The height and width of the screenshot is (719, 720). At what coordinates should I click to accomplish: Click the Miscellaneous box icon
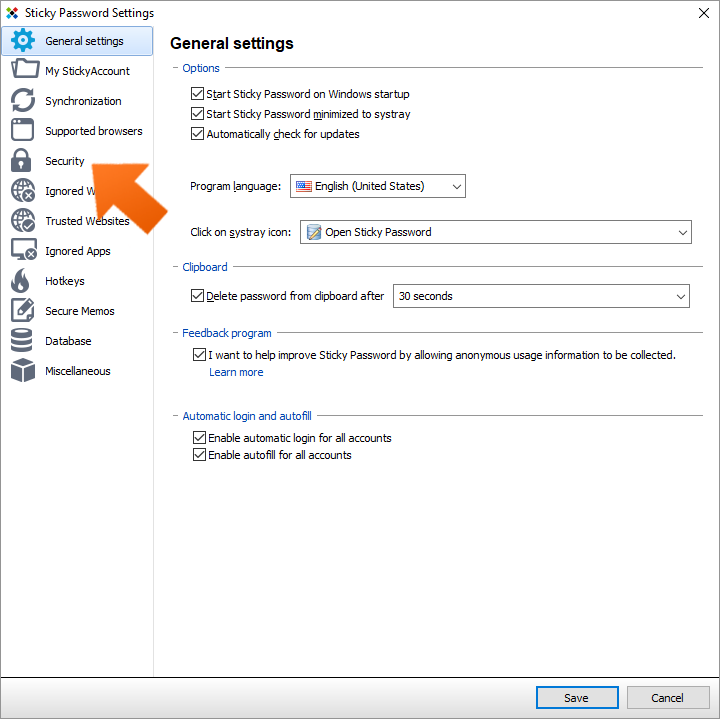tap(23, 370)
